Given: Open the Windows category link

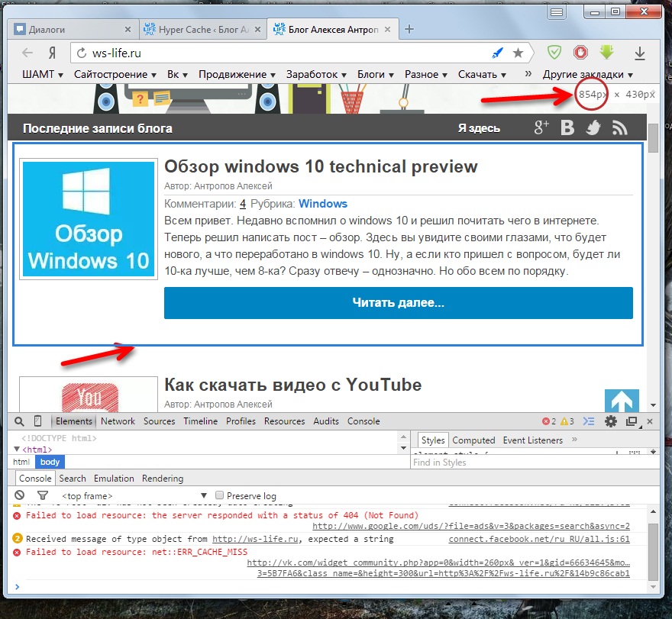Looking at the screenshot, I should 323,204.
